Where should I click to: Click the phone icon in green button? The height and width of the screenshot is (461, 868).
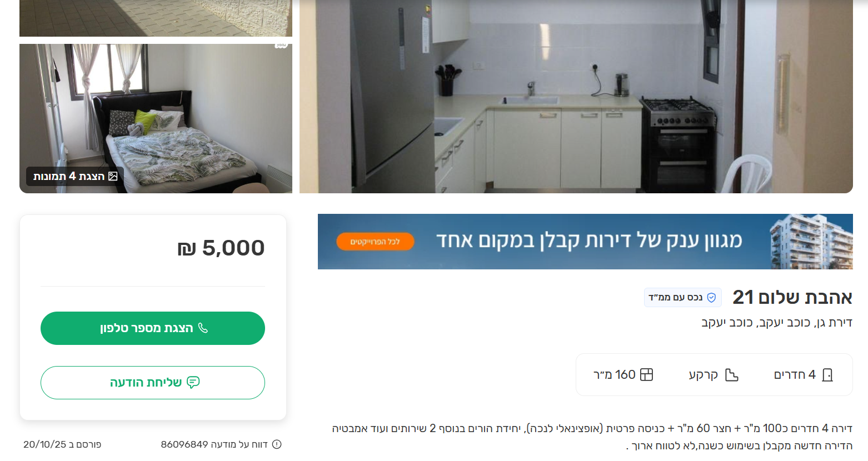coord(203,328)
